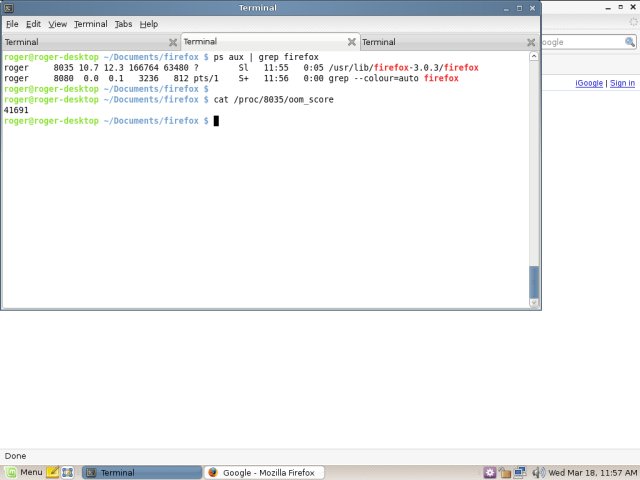Click the volume speaker icon in tray
640x480 pixels.
[537, 472]
